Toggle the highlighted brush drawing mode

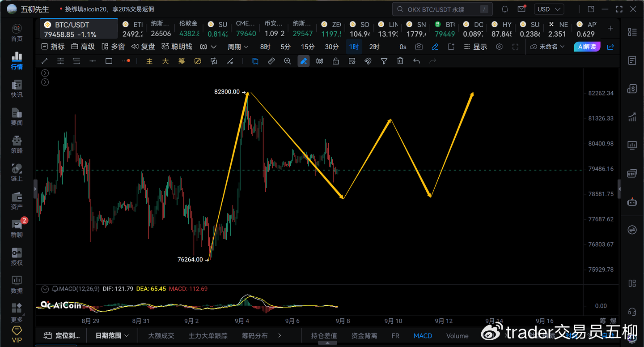coord(304,61)
